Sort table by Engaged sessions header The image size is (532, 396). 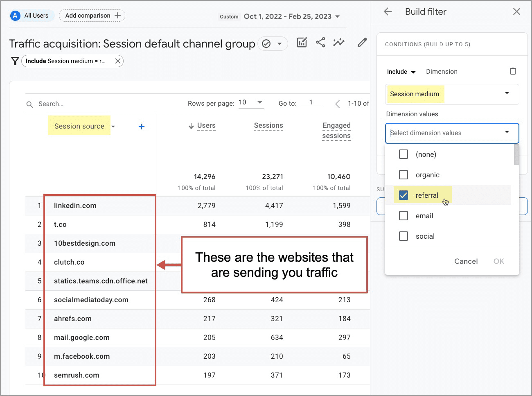[336, 130]
